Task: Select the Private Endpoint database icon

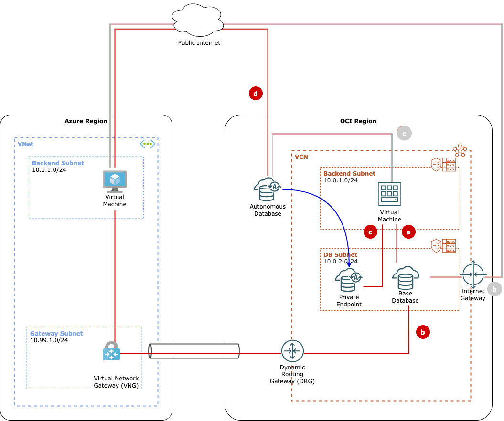Action: (x=349, y=280)
